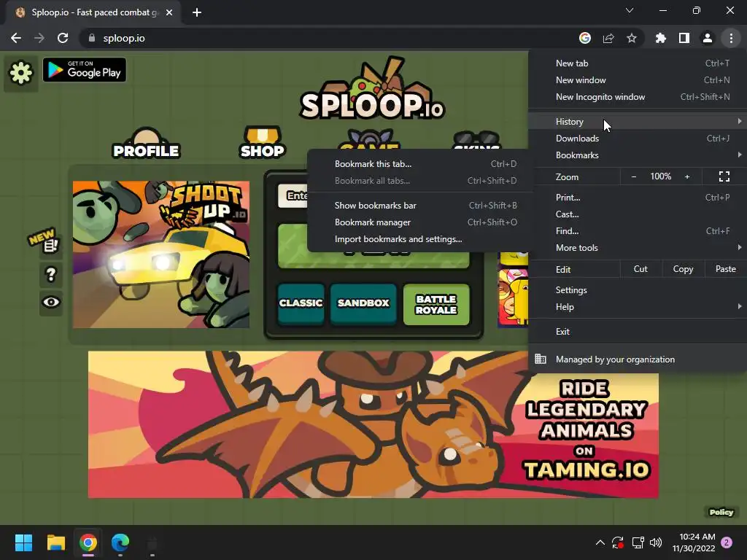747x560 pixels.
Task: Open the tab search chevron
Action: pos(630,10)
